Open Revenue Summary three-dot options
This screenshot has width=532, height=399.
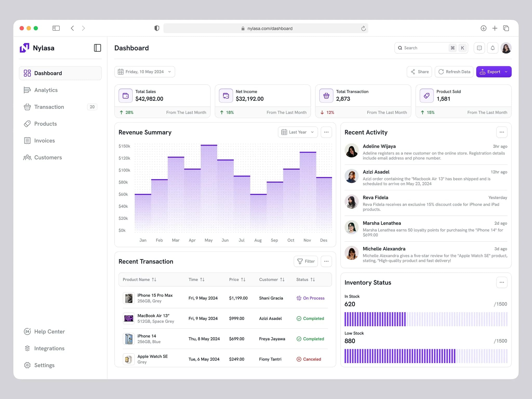click(326, 132)
